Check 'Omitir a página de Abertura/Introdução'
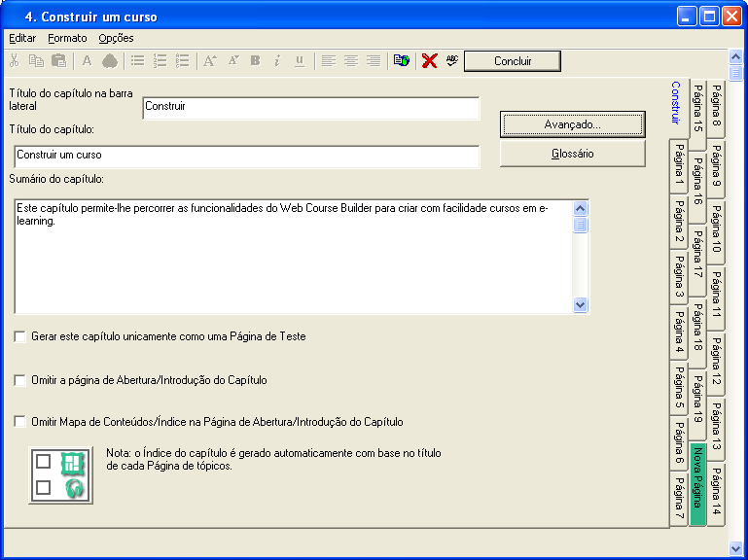Viewport: 748px width, 560px height. (20, 380)
